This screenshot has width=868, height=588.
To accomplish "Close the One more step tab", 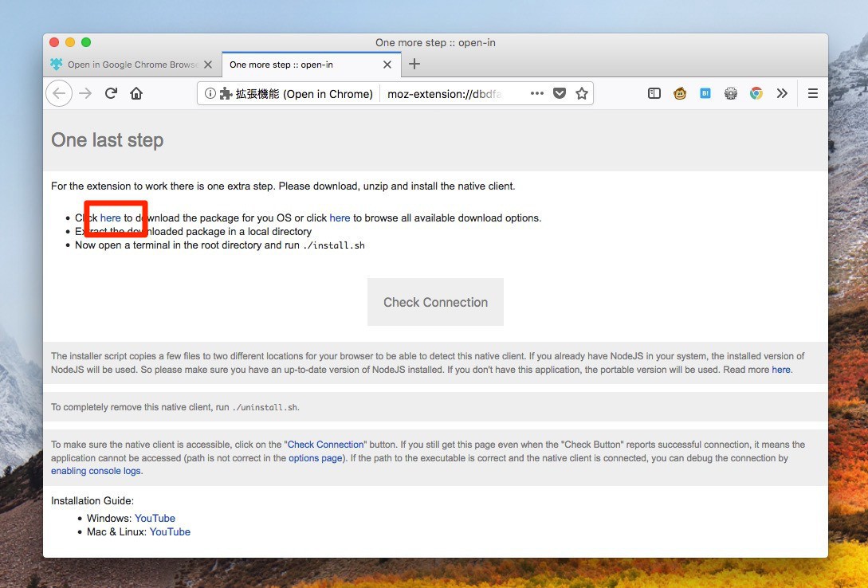I will (387, 65).
